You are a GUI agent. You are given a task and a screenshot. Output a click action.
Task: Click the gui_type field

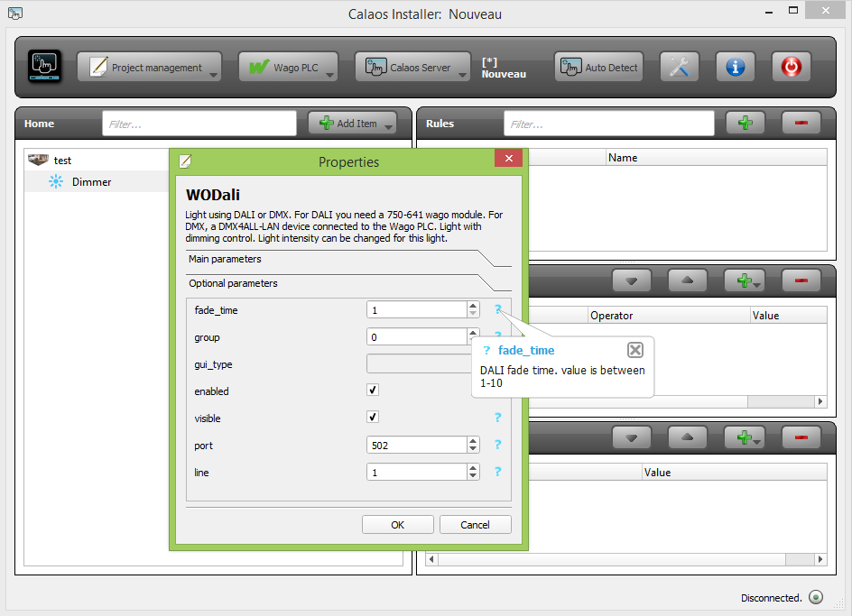point(419,364)
